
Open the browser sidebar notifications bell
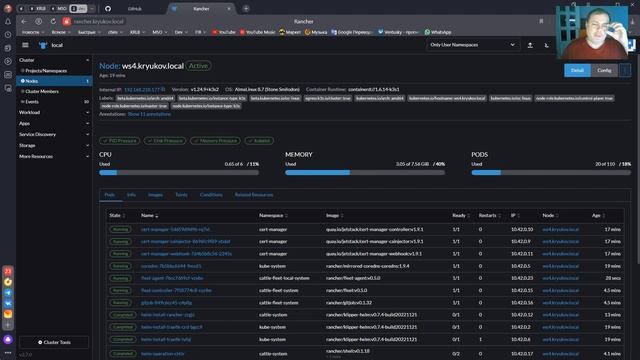coord(8,21)
